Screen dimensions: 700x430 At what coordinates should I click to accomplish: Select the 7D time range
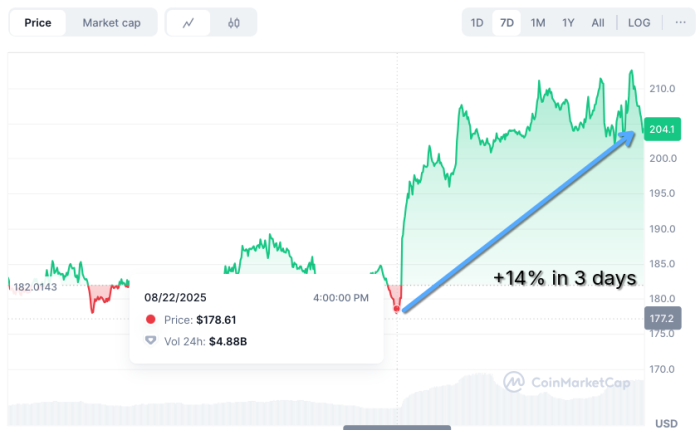507,22
